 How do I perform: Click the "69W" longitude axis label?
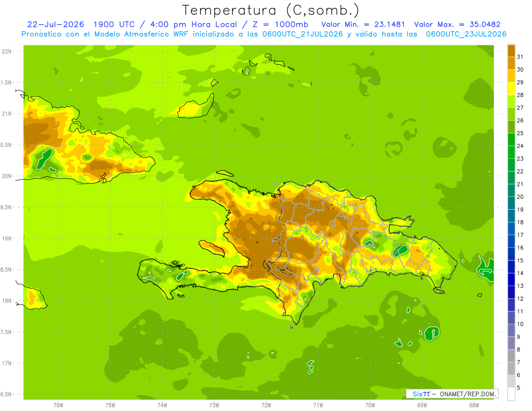pos(422,405)
